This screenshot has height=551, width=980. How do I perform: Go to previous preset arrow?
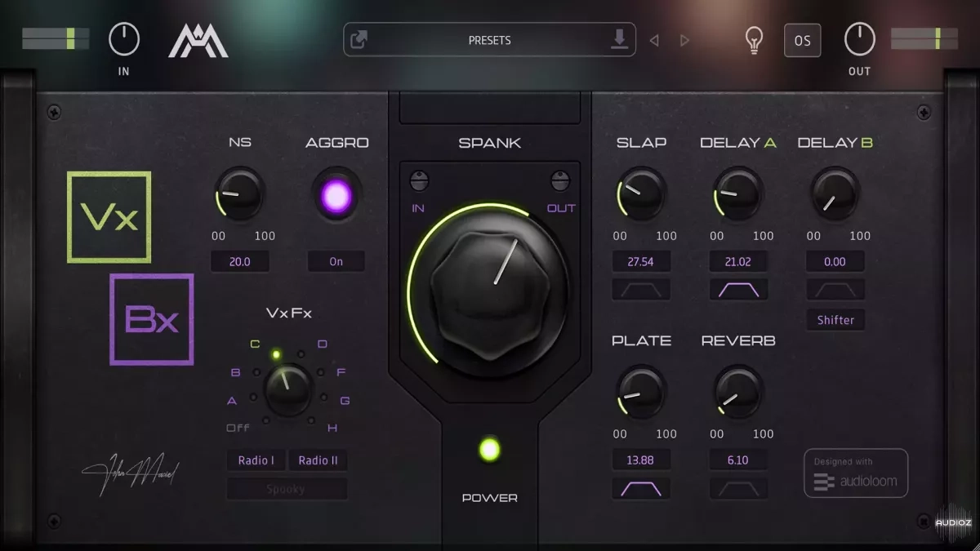click(654, 40)
